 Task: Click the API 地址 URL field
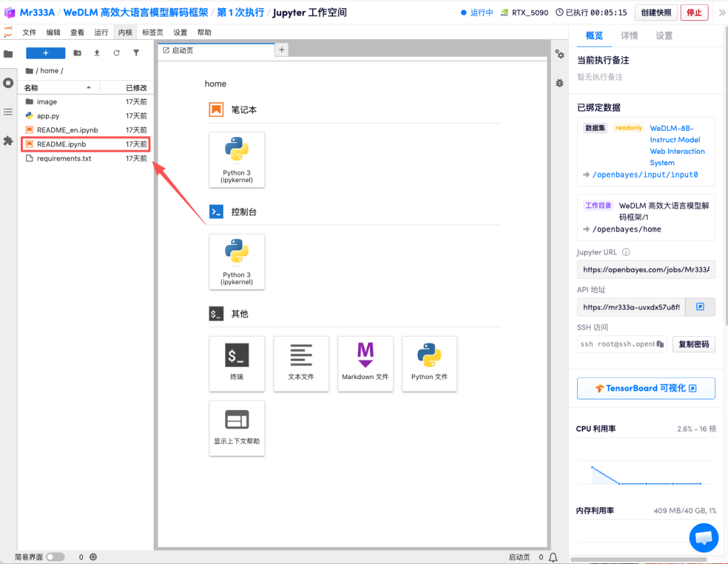click(x=631, y=307)
